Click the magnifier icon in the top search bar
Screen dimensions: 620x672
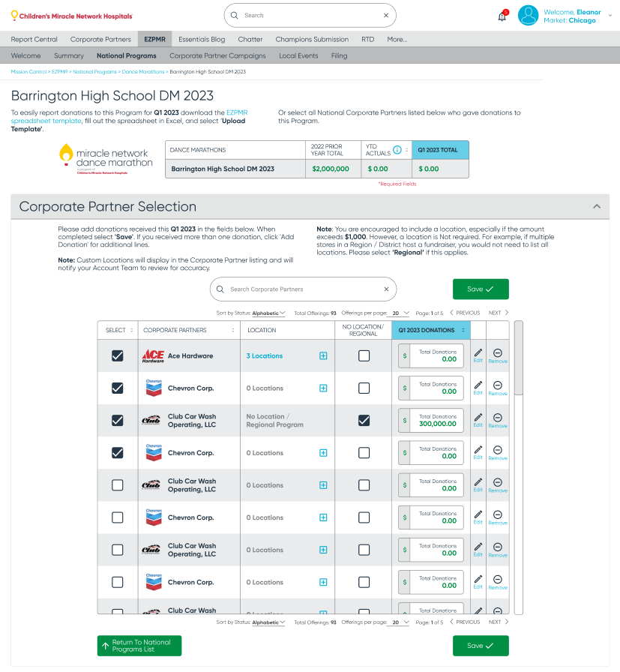235,16
